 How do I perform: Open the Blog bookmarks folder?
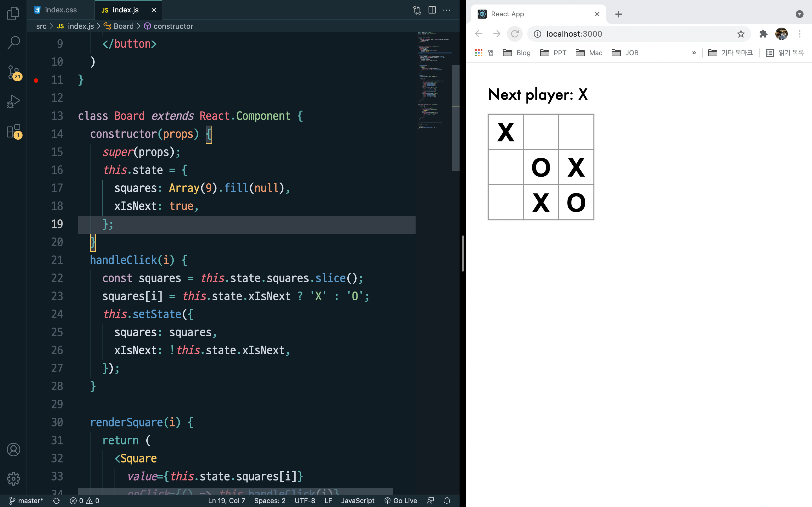point(517,53)
